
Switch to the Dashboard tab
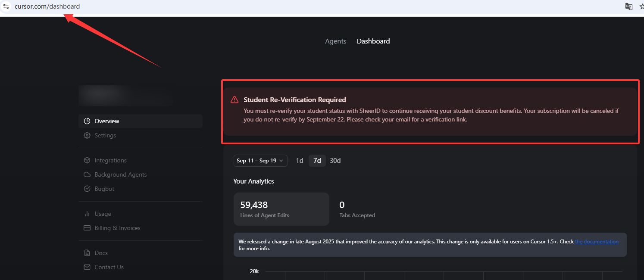(373, 41)
